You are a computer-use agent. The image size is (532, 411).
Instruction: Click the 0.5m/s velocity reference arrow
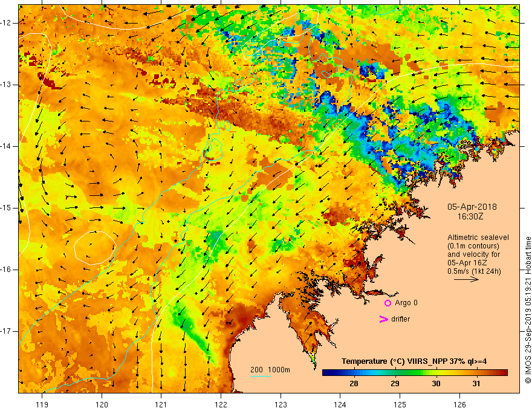[466, 279]
